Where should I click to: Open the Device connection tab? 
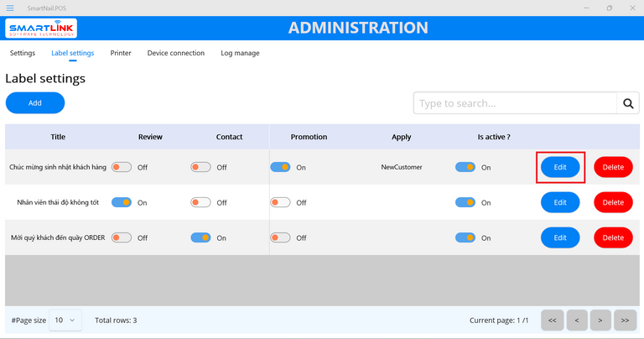point(175,53)
